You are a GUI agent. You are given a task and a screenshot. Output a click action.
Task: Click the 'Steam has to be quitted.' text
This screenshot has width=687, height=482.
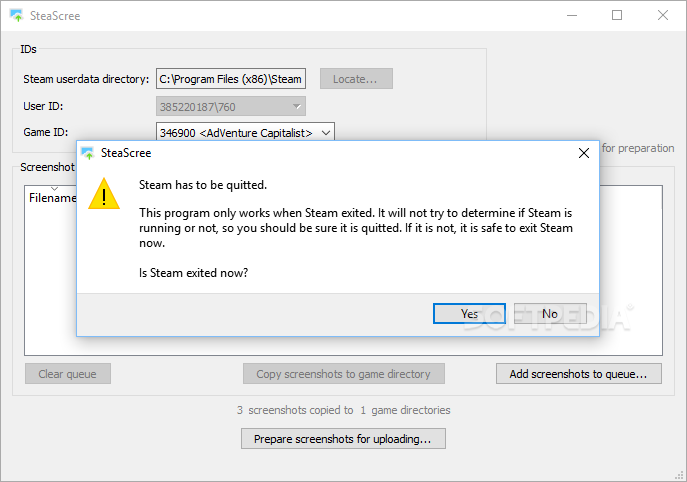[203, 185]
